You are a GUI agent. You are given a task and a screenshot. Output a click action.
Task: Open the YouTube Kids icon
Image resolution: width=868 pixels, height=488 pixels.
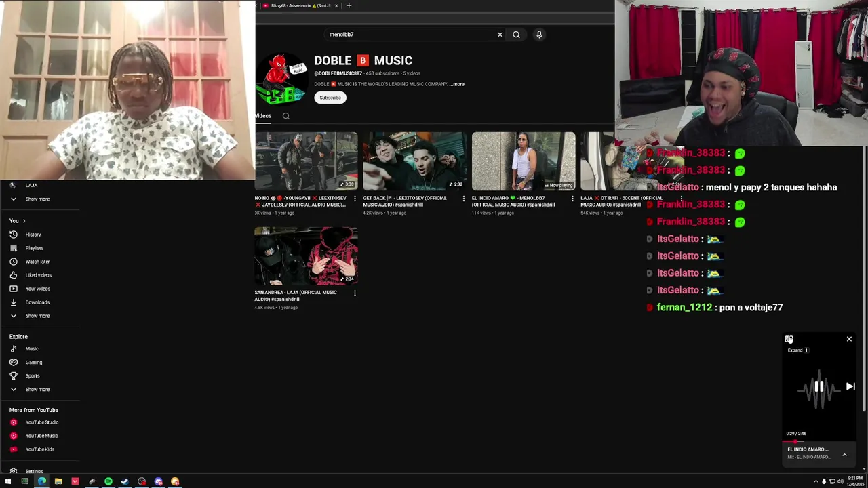point(13,449)
